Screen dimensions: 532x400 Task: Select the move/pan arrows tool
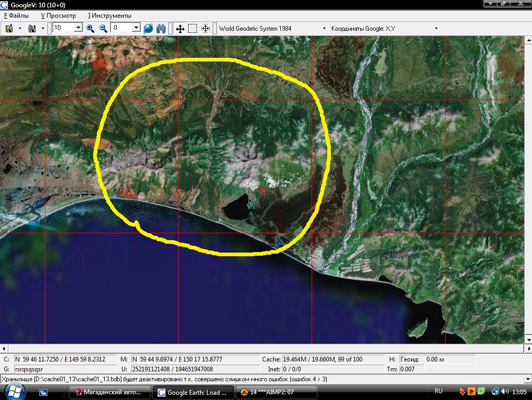pos(180,29)
